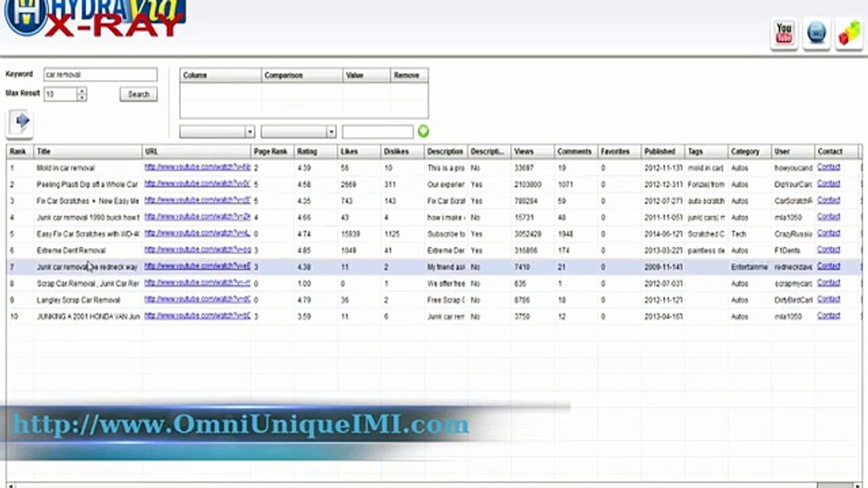Click the colored cubes icon button
The width and height of the screenshot is (868, 488).
coord(849,33)
